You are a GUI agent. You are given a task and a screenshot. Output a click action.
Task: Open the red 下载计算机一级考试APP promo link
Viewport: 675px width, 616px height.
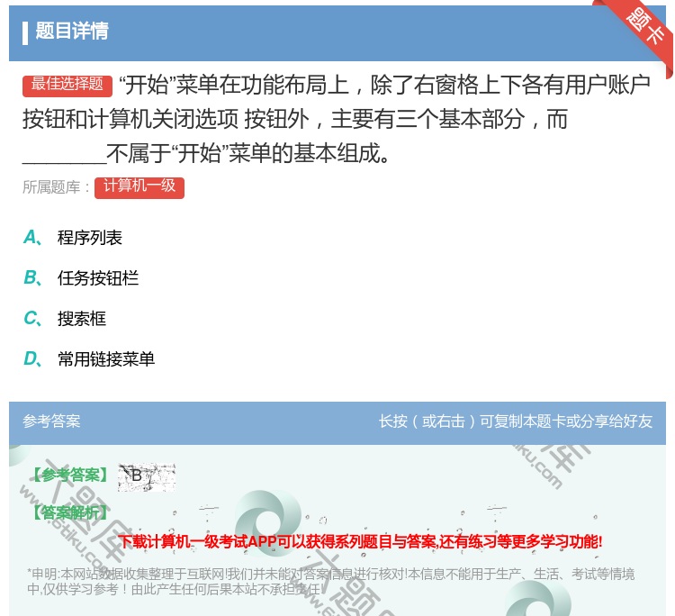point(360,541)
